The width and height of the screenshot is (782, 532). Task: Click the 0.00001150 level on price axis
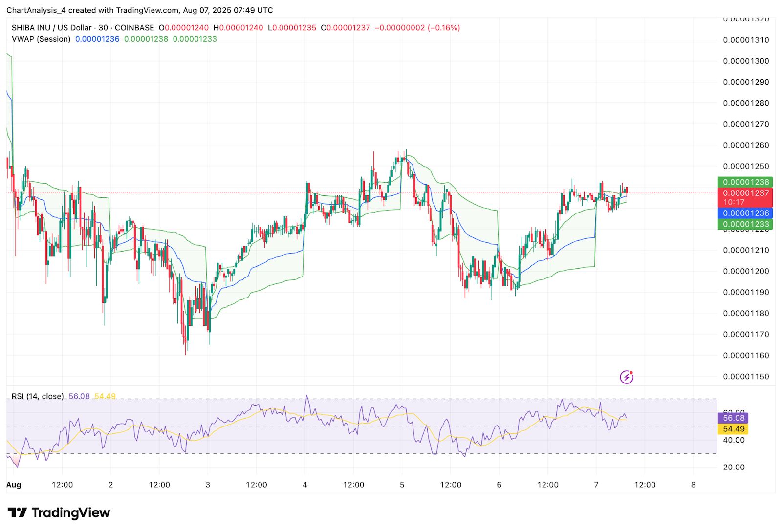pos(746,377)
